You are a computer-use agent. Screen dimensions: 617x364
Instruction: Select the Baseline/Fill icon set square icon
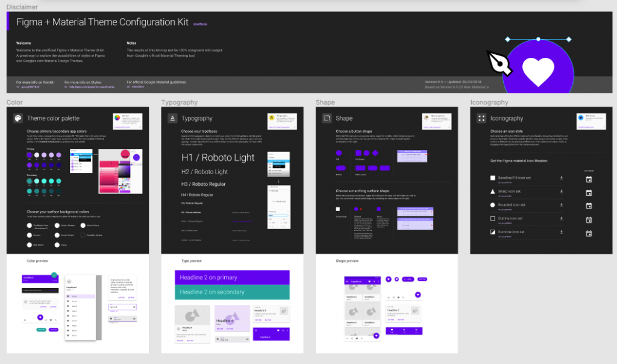pos(492,178)
